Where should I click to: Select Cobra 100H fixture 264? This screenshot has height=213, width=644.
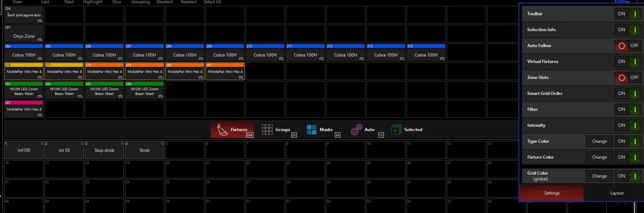coord(24,52)
